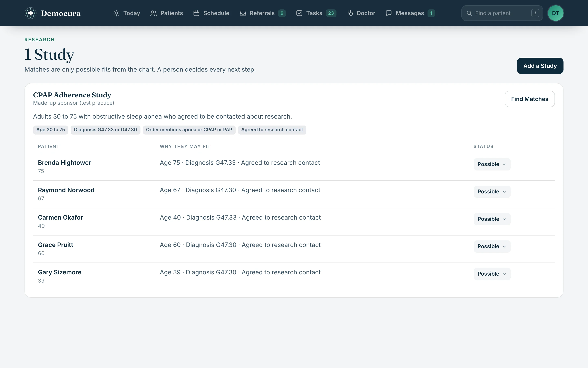Open Gary Sizemore's patient name

(x=60, y=272)
